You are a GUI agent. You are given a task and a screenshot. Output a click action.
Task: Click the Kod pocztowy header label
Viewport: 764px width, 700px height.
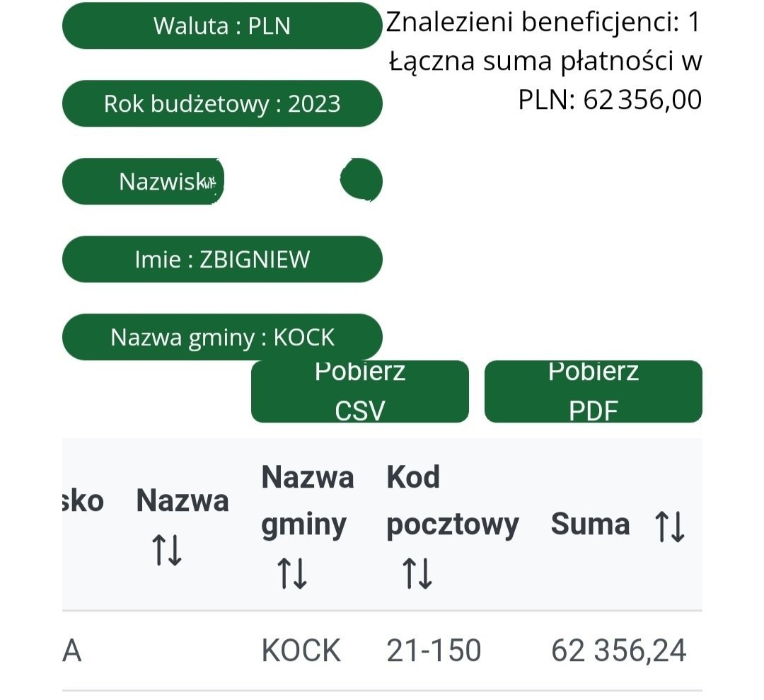click(x=452, y=501)
